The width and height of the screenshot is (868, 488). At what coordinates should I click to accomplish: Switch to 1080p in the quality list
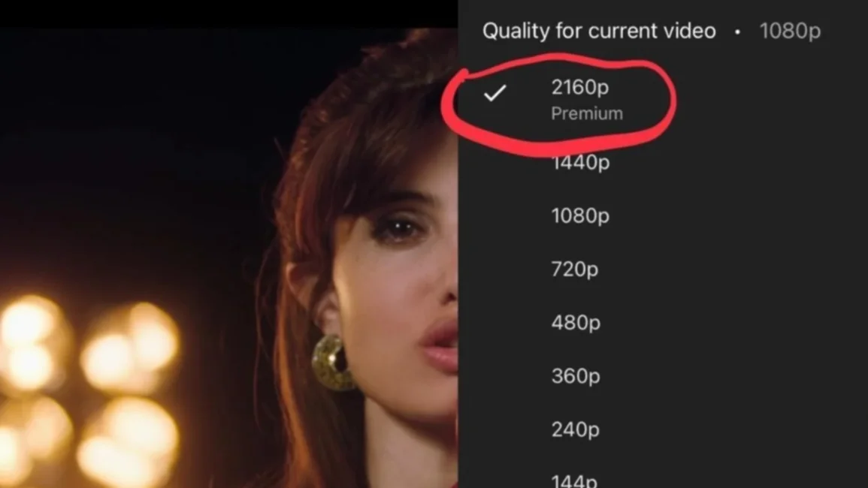(x=580, y=215)
